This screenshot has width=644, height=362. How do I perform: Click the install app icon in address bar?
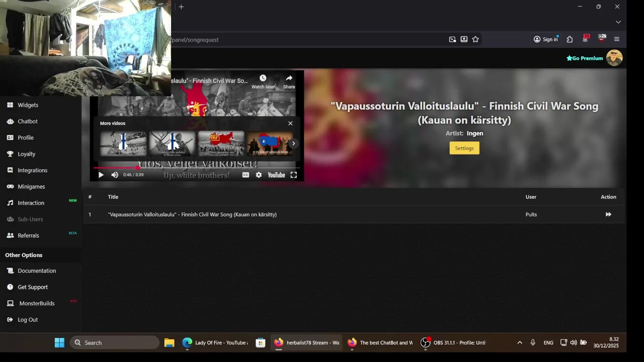(464, 39)
